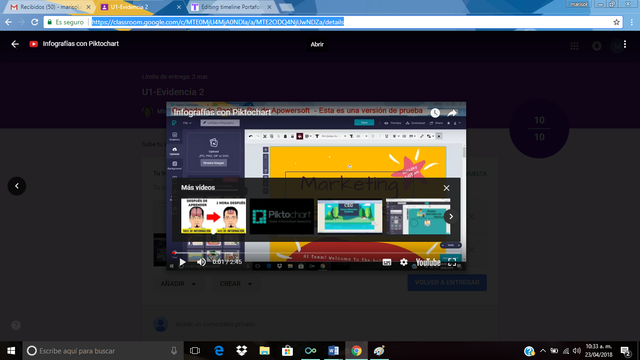Open Task View in taskbar

(195, 351)
